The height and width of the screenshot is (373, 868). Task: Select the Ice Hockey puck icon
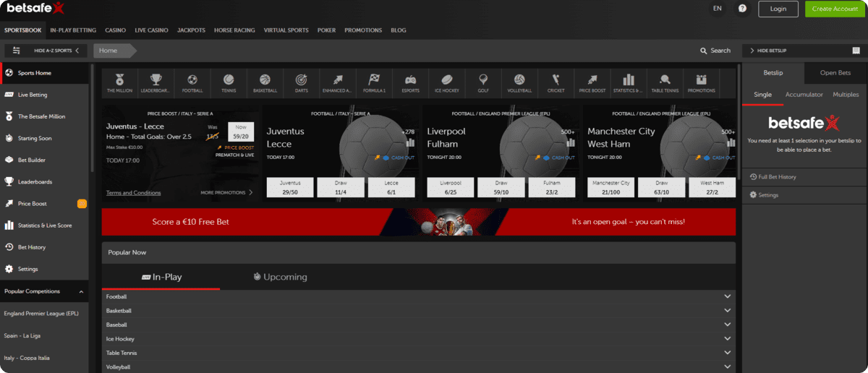pos(446,80)
